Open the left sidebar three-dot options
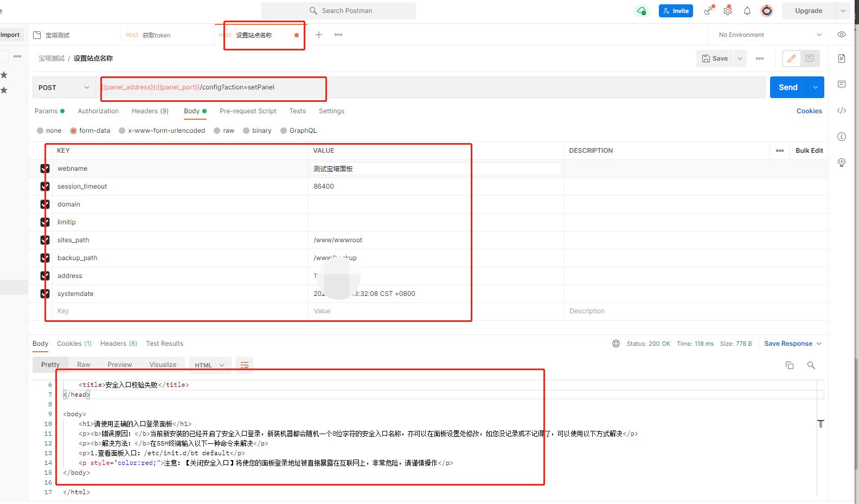 click(17, 56)
